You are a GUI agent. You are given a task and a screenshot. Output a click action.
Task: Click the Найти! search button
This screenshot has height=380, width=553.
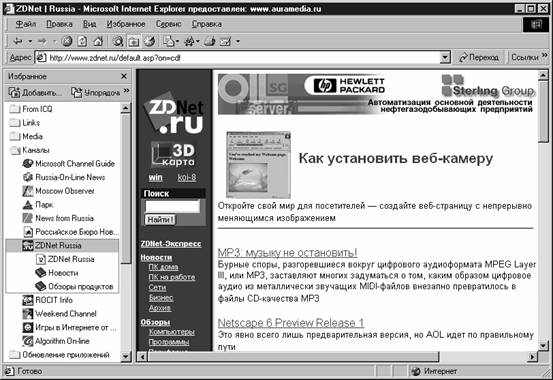point(160,219)
